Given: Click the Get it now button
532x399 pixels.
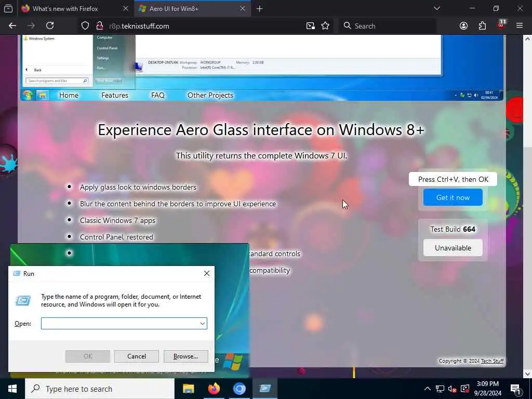Looking at the screenshot, I should [x=453, y=197].
